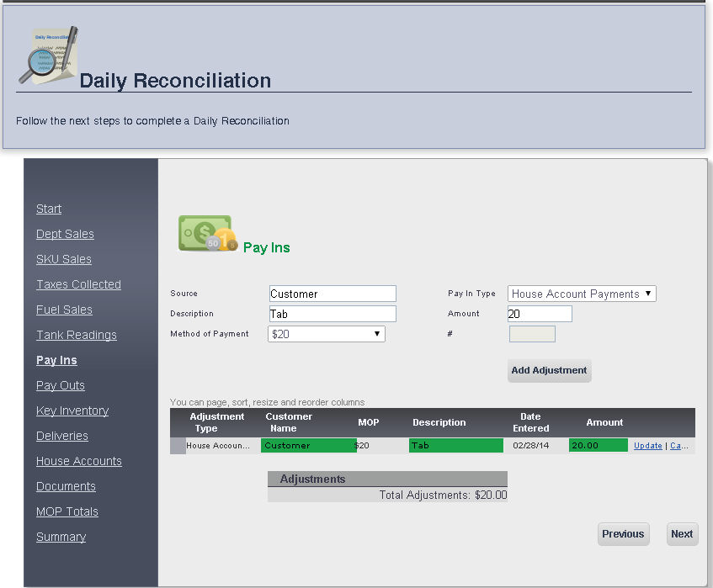Viewport: 713px width, 588px height.
Task: Go to Key Inventory
Action: pyautogui.click(x=72, y=411)
